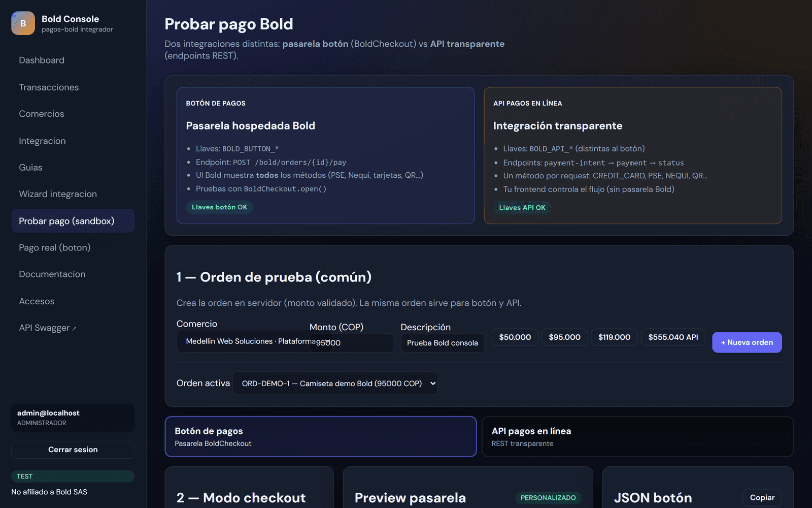Click the admin@localhost user card
This screenshot has height=508, width=812.
73,418
